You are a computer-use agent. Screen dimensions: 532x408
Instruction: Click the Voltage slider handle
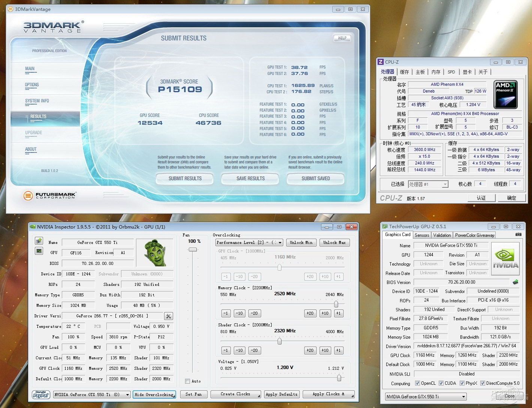click(339, 378)
